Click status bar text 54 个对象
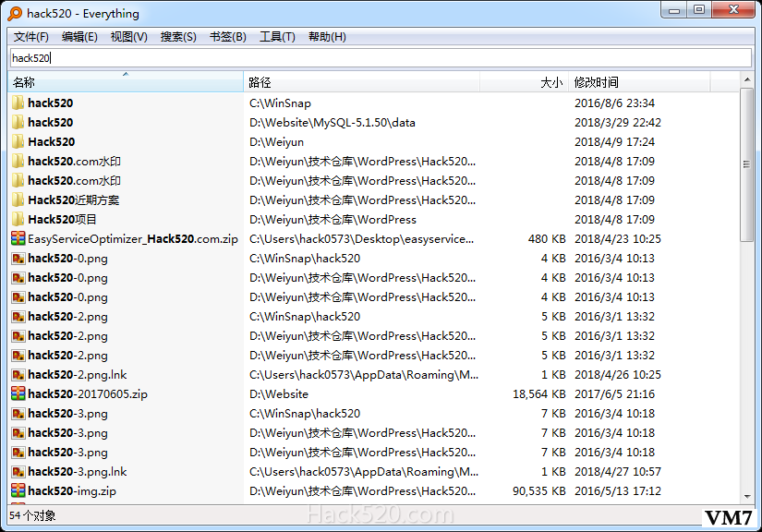Viewport: 762px width, 532px height. pos(32,515)
